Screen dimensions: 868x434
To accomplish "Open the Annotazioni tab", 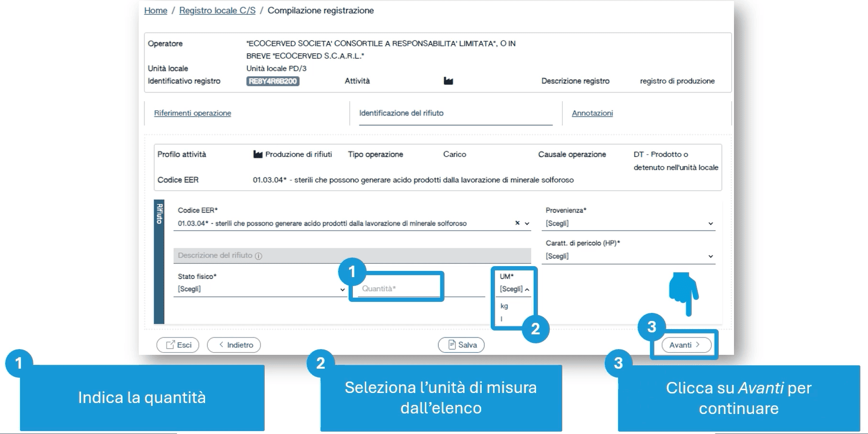I will tap(592, 113).
